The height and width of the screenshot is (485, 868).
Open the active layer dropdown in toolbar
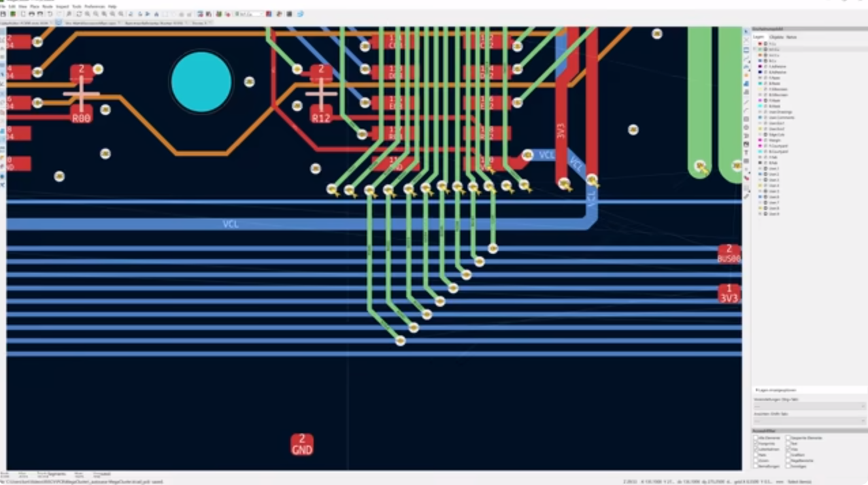tap(250, 14)
